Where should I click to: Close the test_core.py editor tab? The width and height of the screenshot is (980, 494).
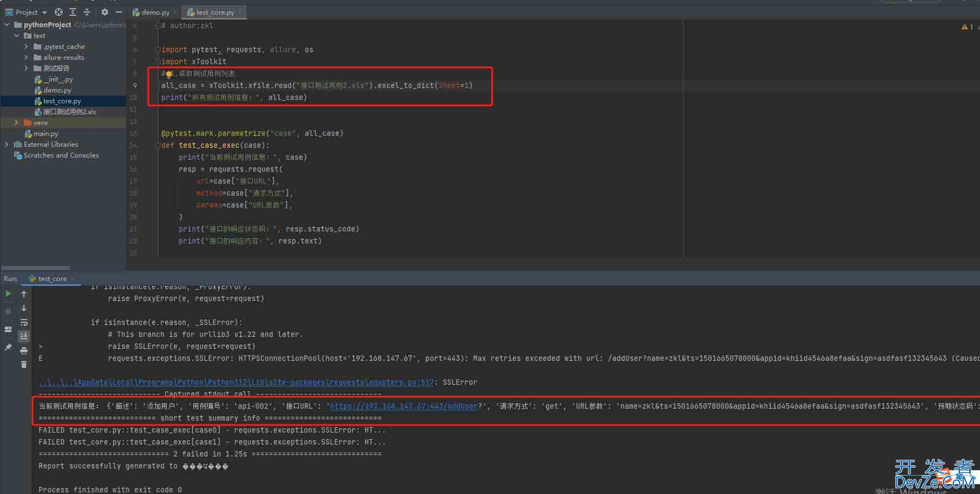[240, 12]
